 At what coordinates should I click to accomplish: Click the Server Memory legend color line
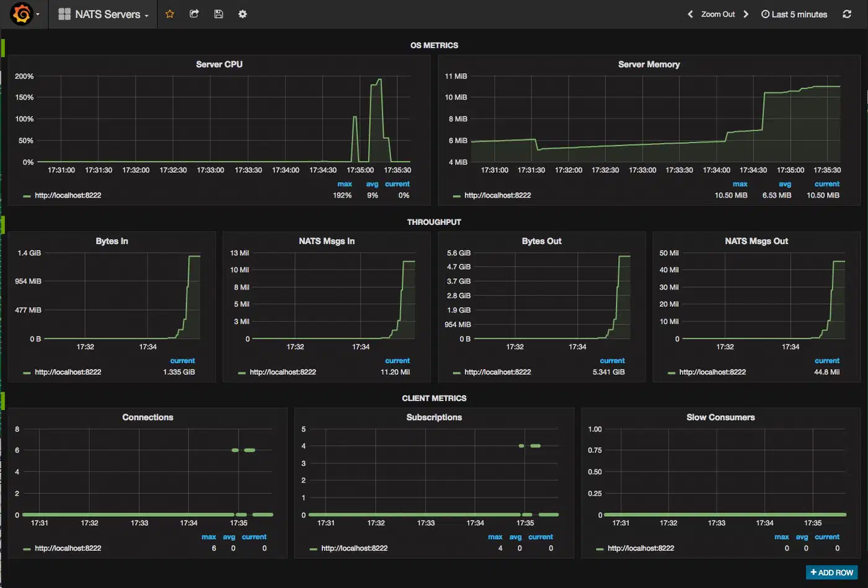point(456,196)
